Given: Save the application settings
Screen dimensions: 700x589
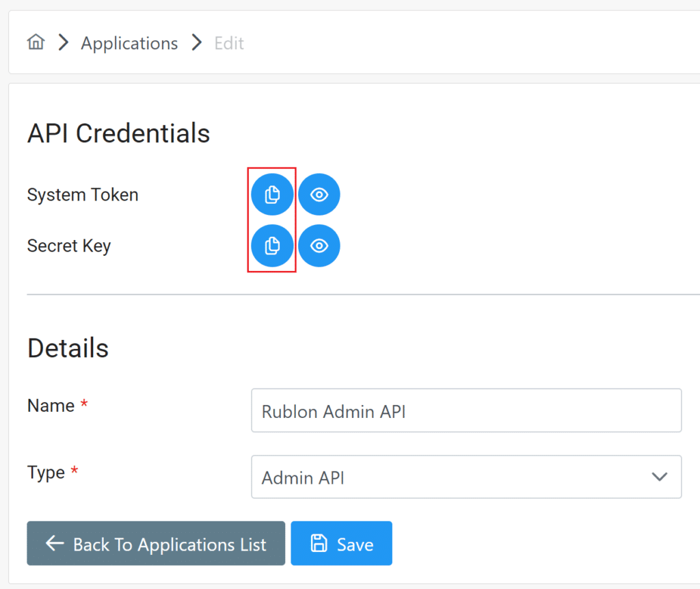Looking at the screenshot, I should click(341, 543).
